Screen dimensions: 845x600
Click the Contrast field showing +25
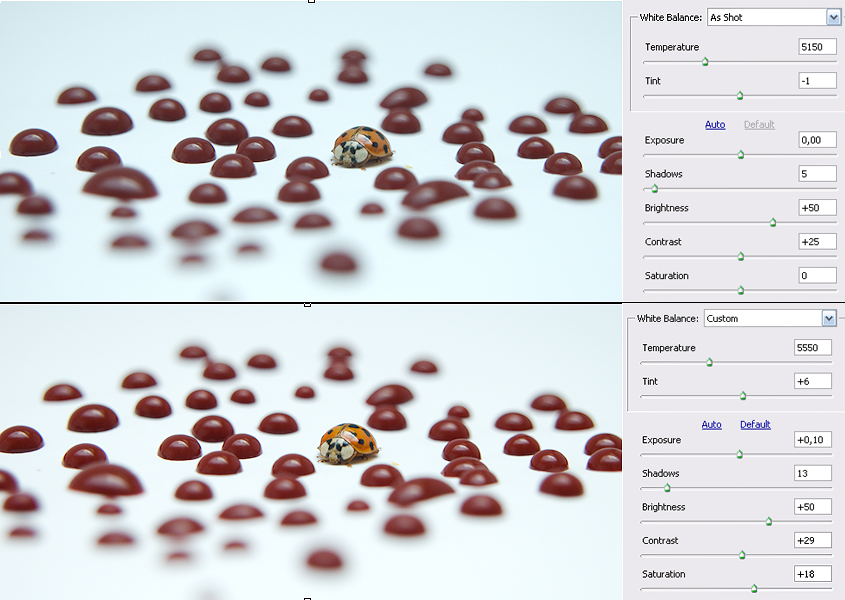coord(817,242)
